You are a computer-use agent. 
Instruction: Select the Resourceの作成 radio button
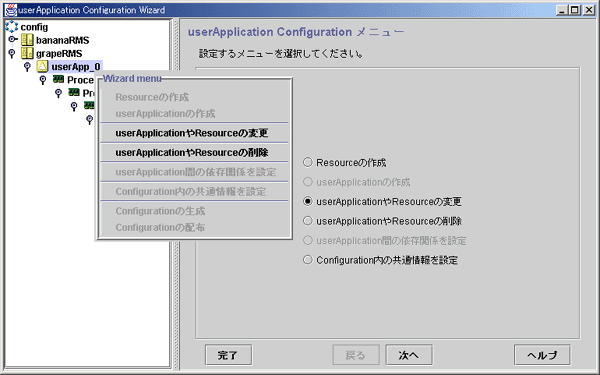308,162
